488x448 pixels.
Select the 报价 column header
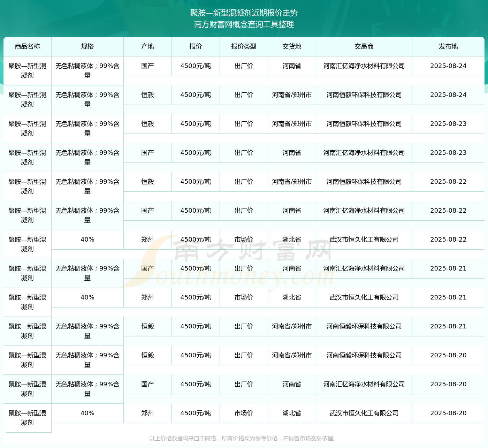click(196, 46)
